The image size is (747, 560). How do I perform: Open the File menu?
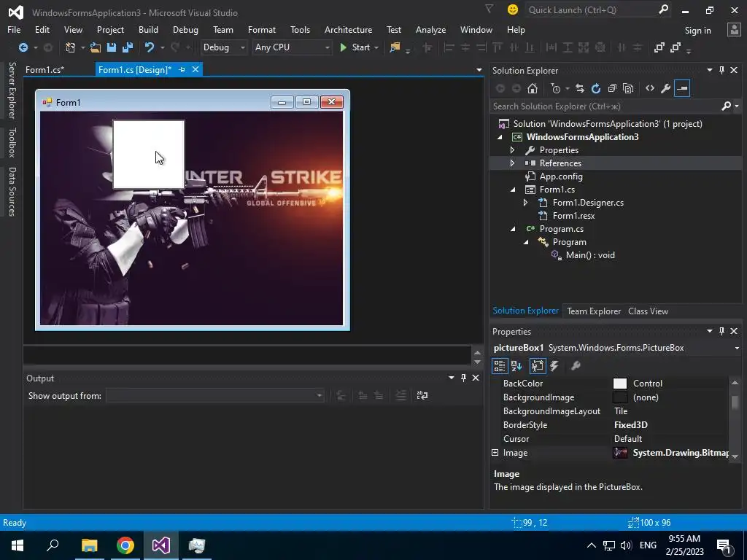(x=14, y=29)
